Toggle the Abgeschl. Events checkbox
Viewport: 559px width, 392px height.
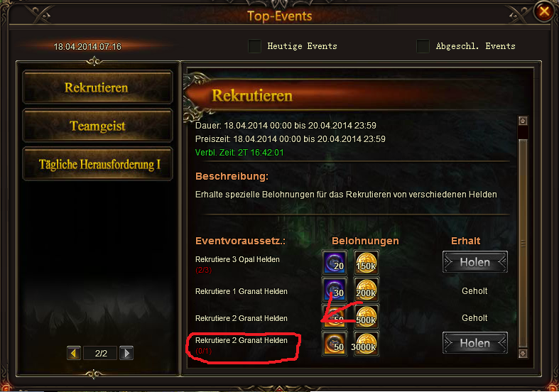[x=423, y=46]
